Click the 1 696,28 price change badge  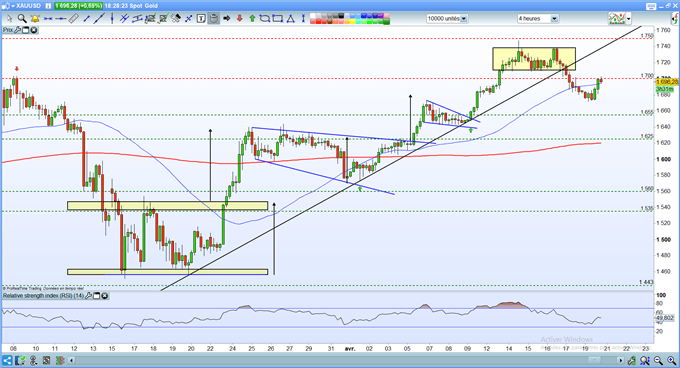(78, 6)
